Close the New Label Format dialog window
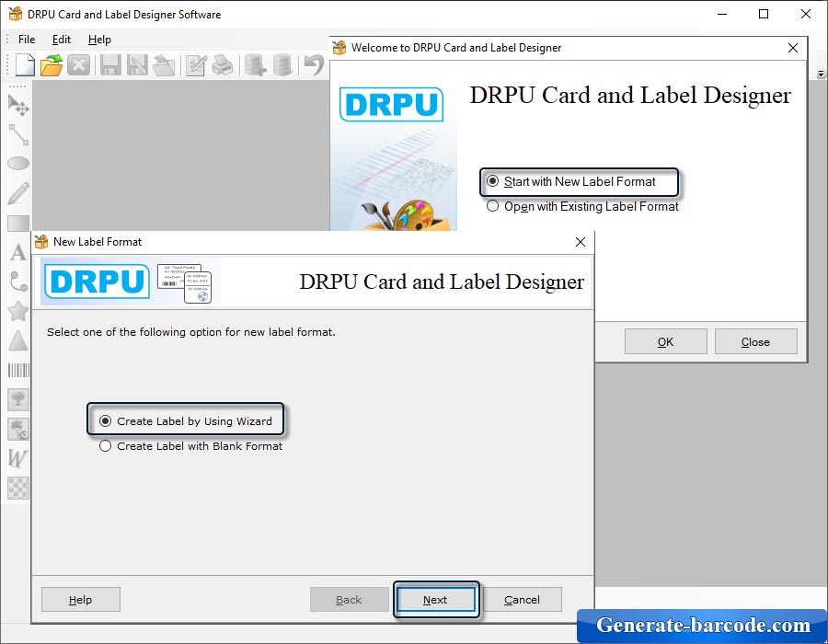The width and height of the screenshot is (828, 644). (581, 242)
